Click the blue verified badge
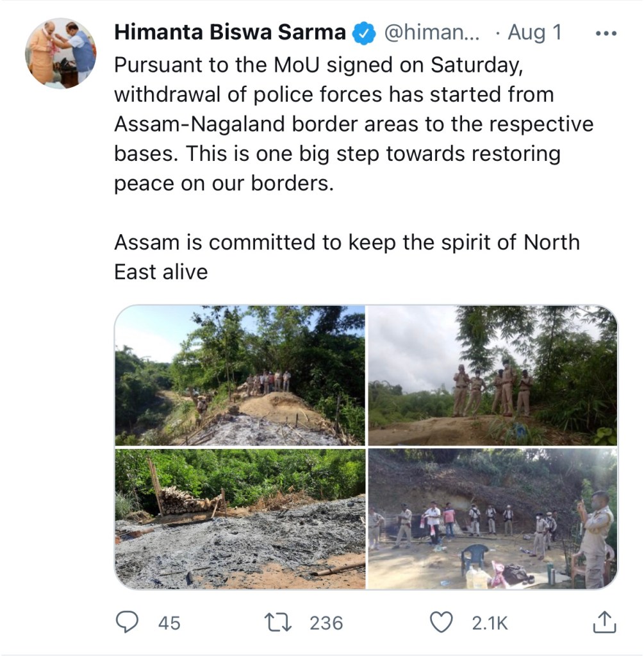 coord(365,33)
